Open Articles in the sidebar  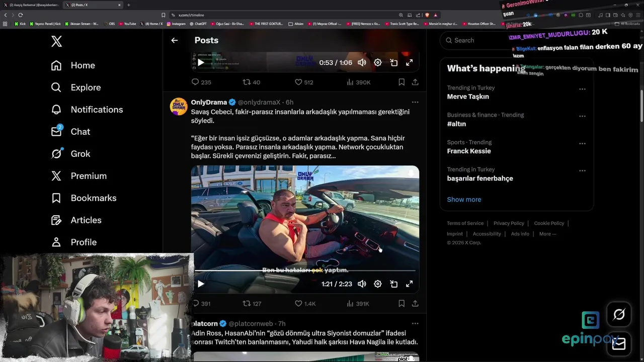76,220
